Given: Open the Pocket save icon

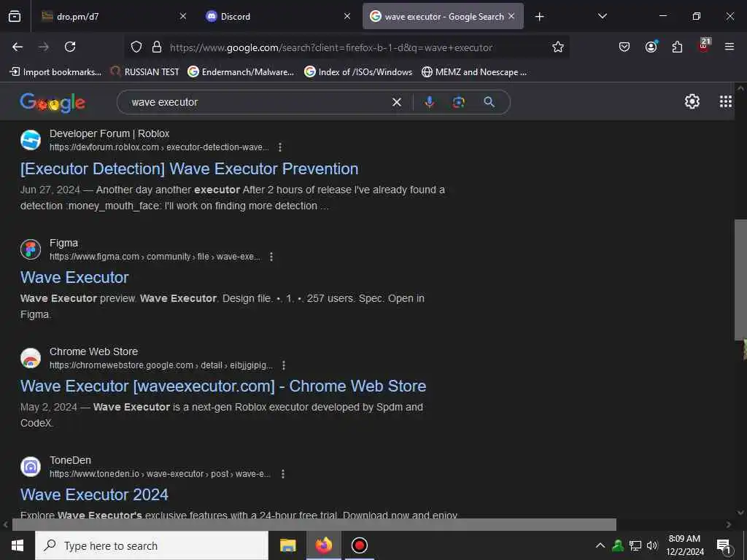Looking at the screenshot, I should 624,47.
